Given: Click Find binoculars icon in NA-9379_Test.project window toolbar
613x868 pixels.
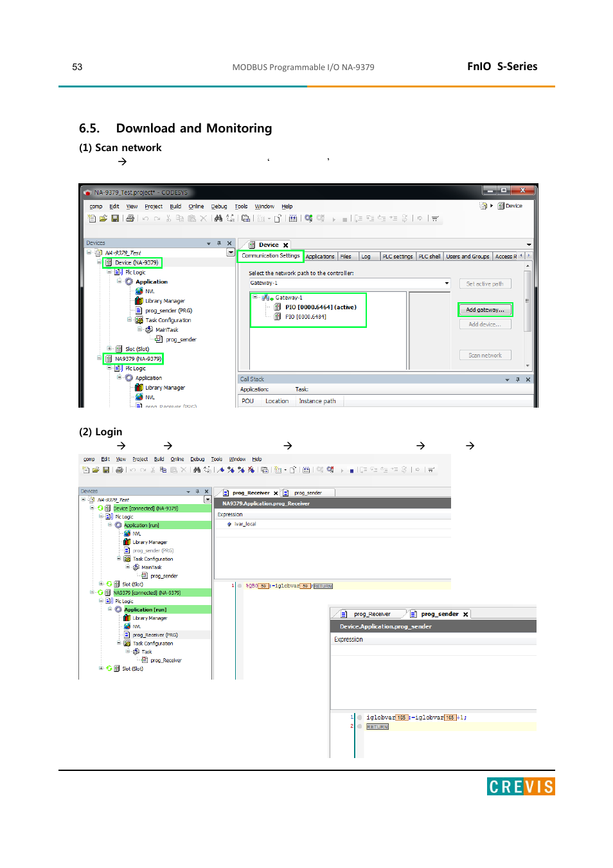Looking at the screenshot, I should point(218,219).
